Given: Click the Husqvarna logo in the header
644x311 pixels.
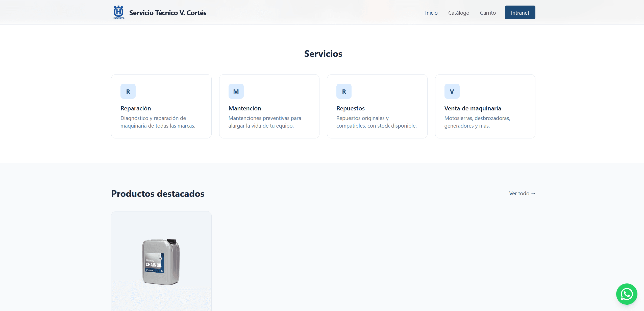Looking at the screenshot, I should 118,12.
